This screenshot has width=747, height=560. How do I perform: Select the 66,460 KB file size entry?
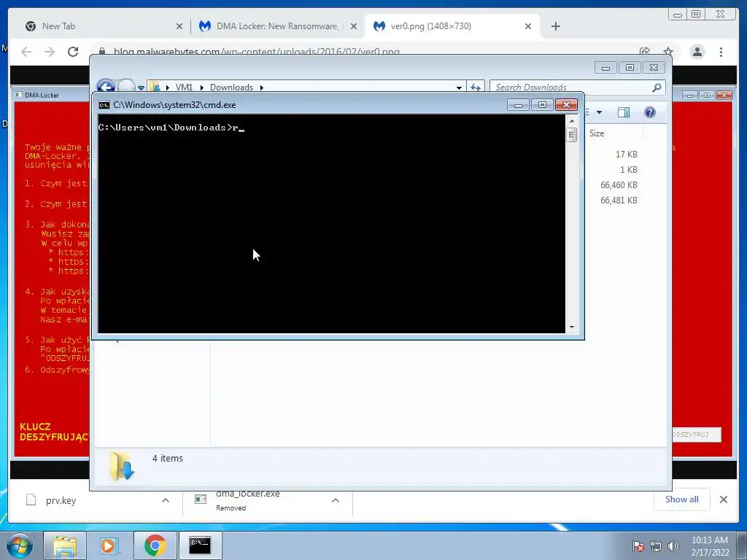(x=619, y=184)
